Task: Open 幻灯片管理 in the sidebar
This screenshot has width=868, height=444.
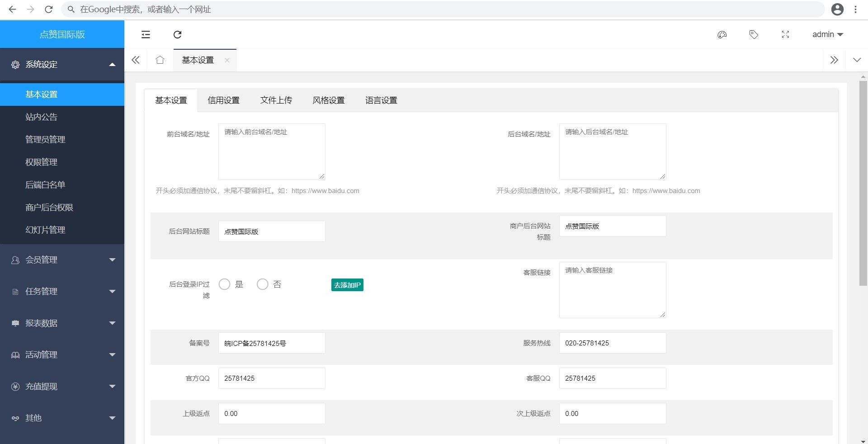Action: [x=62, y=230]
